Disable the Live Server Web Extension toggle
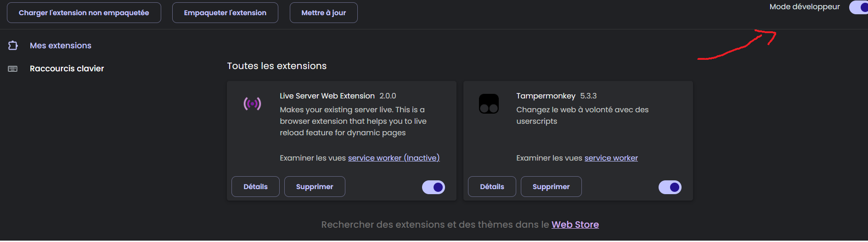 click(x=434, y=187)
